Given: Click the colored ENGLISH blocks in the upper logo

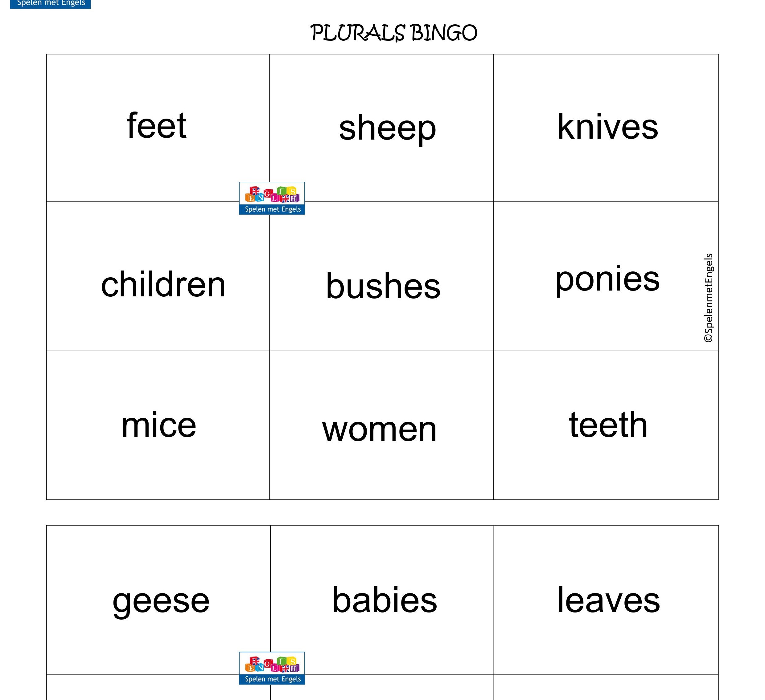Looking at the screenshot, I should tap(272, 194).
